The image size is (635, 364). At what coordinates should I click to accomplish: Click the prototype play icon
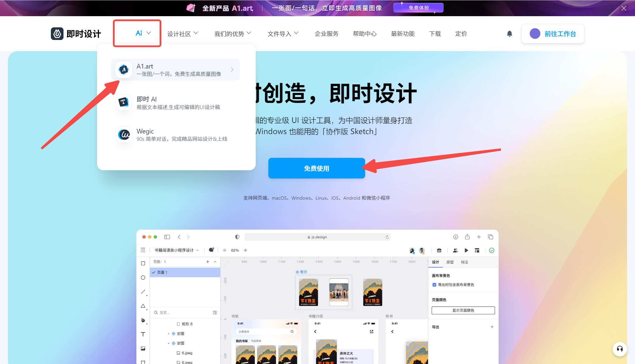(x=466, y=251)
